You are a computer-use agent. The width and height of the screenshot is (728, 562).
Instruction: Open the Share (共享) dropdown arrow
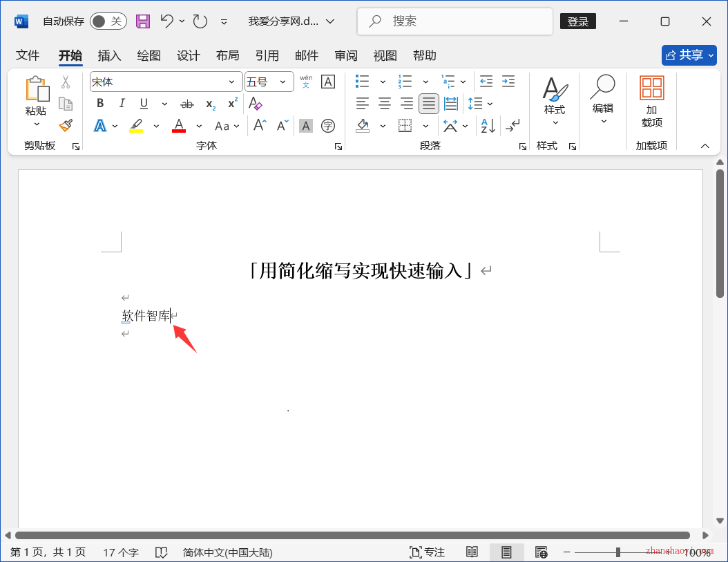pos(711,56)
